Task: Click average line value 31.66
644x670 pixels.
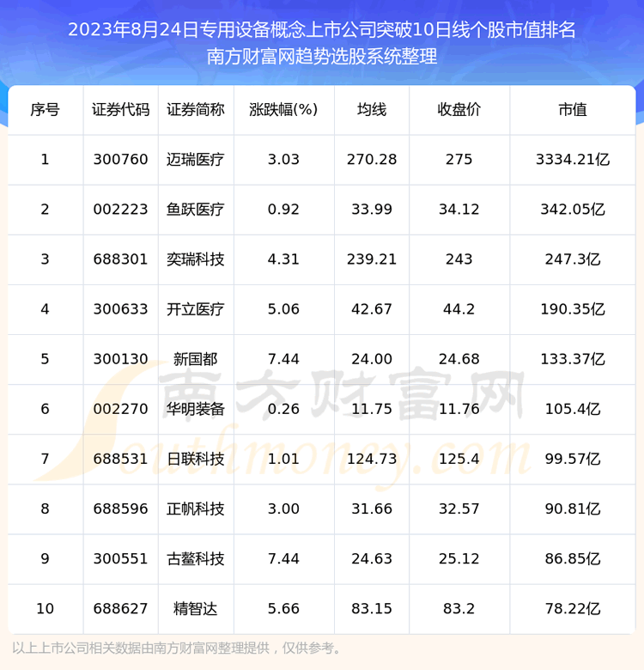Action: [x=372, y=509]
